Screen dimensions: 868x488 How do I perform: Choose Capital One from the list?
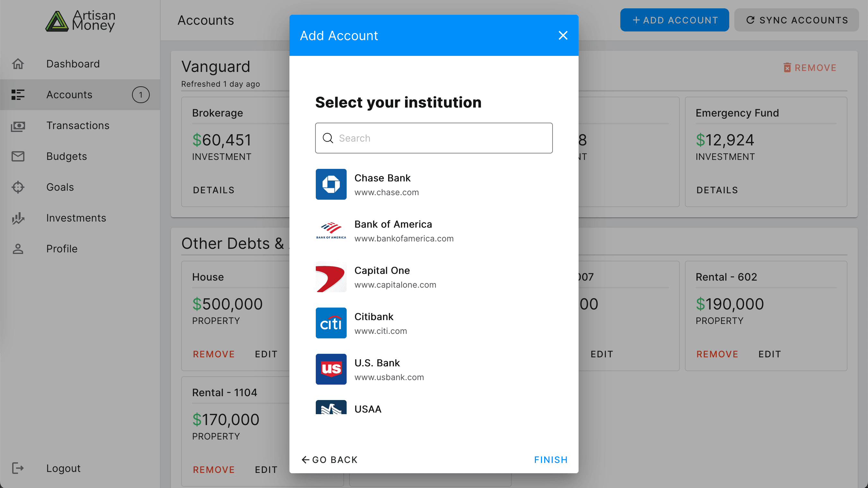coord(434,277)
